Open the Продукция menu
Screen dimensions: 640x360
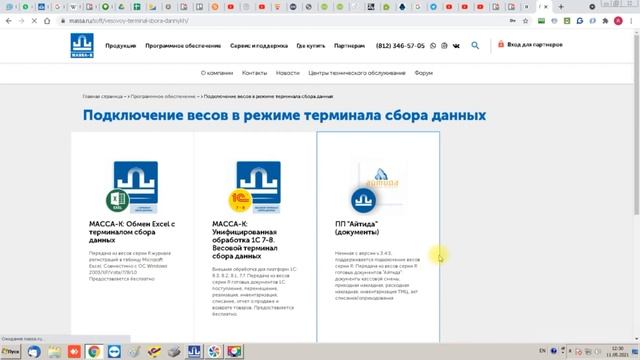[120, 46]
